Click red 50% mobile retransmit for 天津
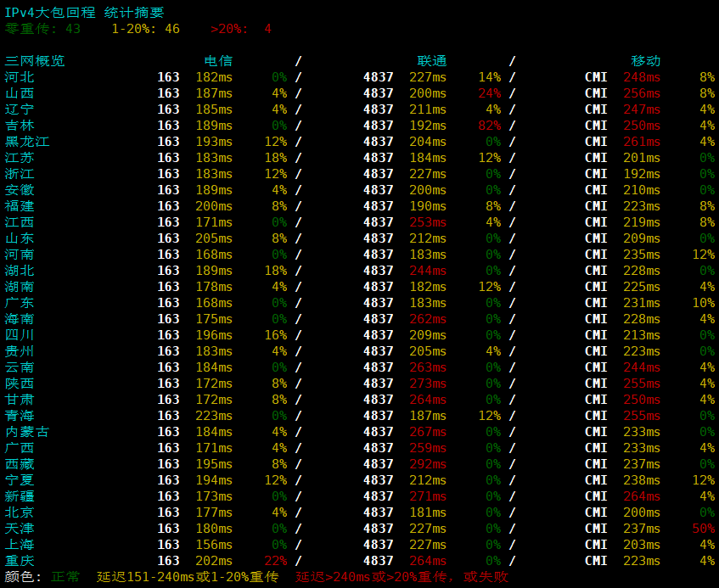The image size is (719, 588). coord(704,529)
